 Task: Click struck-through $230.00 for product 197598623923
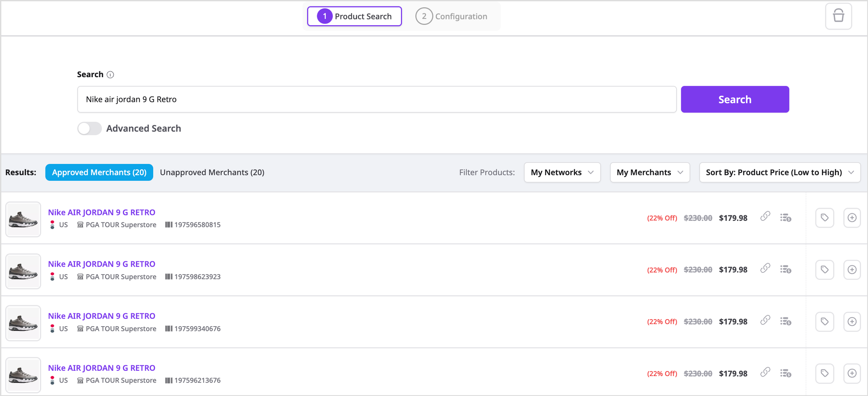click(698, 269)
